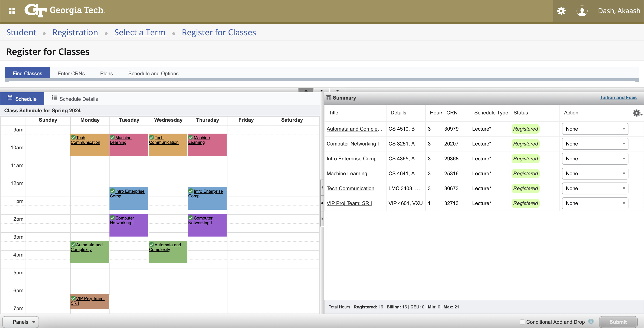Click the panel collapse up-arrow handle
Image resolution: width=644 pixels, height=328 pixels.
click(306, 90)
